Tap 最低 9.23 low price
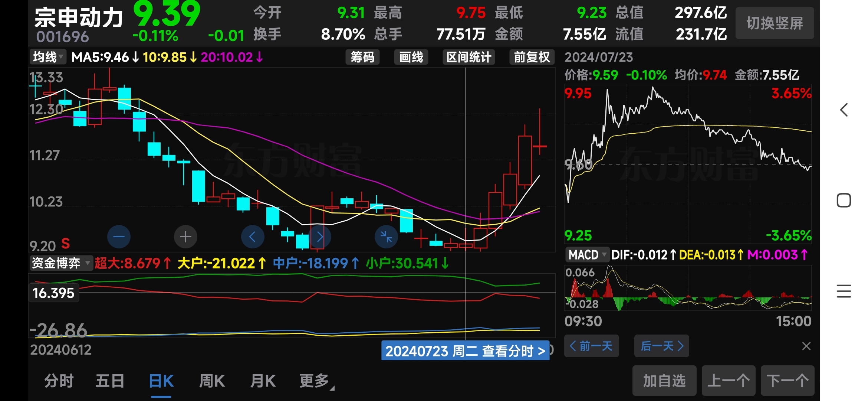This screenshot has height=401, width=868. pos(550,13)
